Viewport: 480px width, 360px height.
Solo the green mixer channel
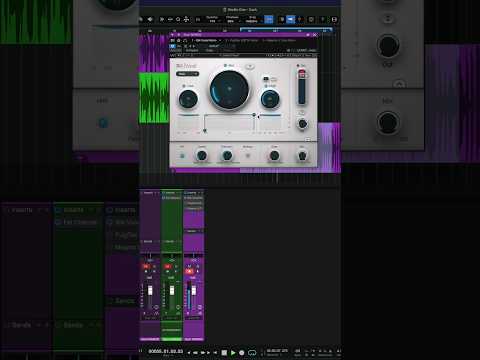point(176,266)
